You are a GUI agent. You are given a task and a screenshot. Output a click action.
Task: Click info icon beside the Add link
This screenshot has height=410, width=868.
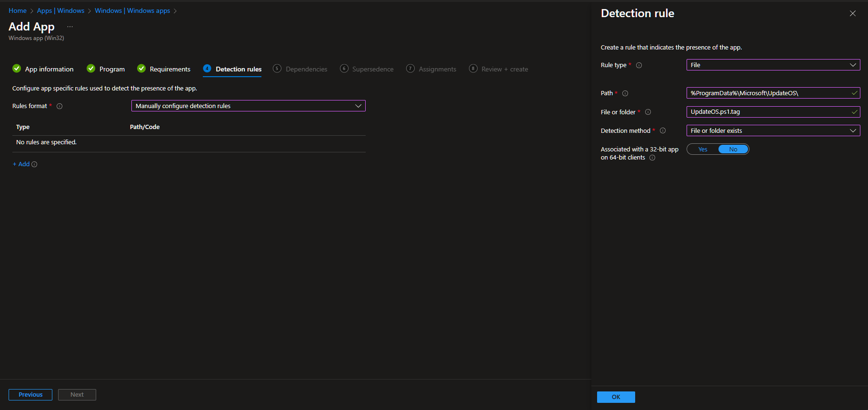(34, 164)
